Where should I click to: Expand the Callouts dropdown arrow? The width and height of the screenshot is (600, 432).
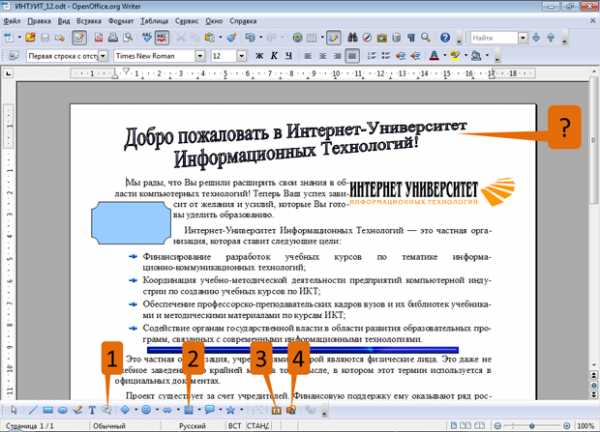click(x=220, y=410)
